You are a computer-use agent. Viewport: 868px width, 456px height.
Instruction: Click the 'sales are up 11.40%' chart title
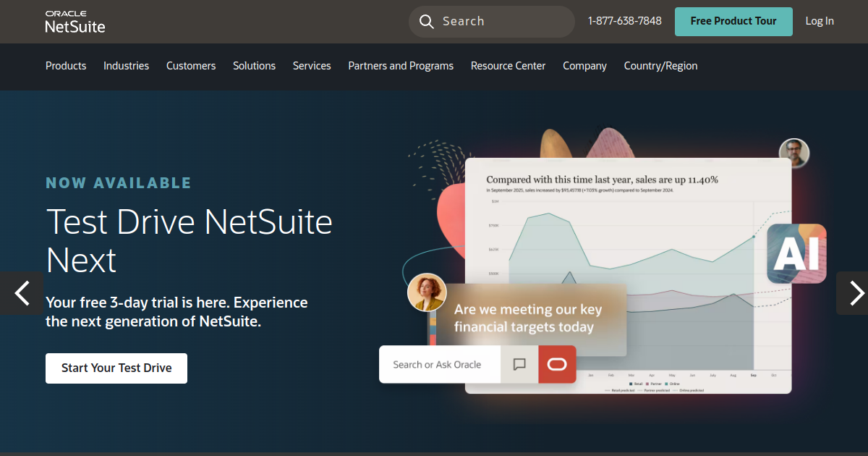pos(603,180)
